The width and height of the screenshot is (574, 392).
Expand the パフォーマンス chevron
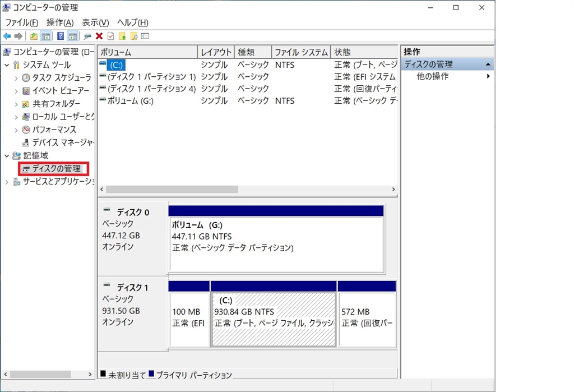(16, 130)
